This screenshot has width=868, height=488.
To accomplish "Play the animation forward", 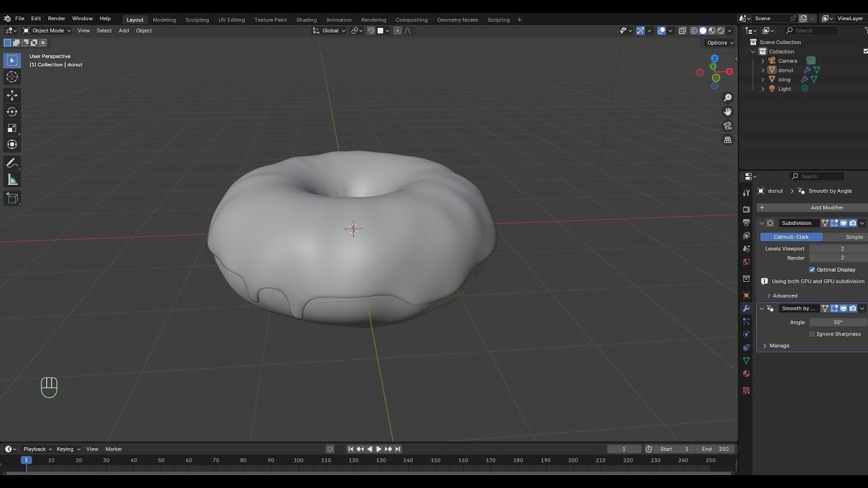I will point(378,449).
